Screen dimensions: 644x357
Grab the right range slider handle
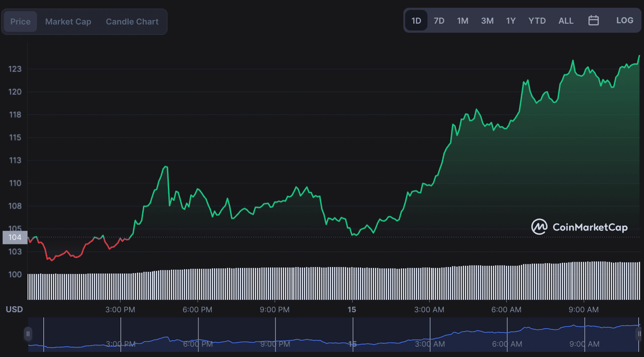(x=639, y=334)
